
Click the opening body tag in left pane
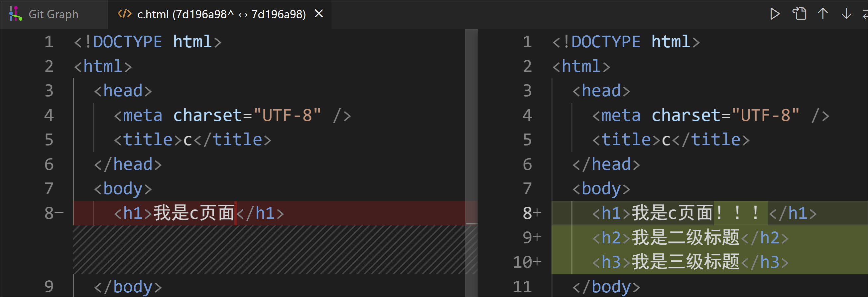point(123,189)
